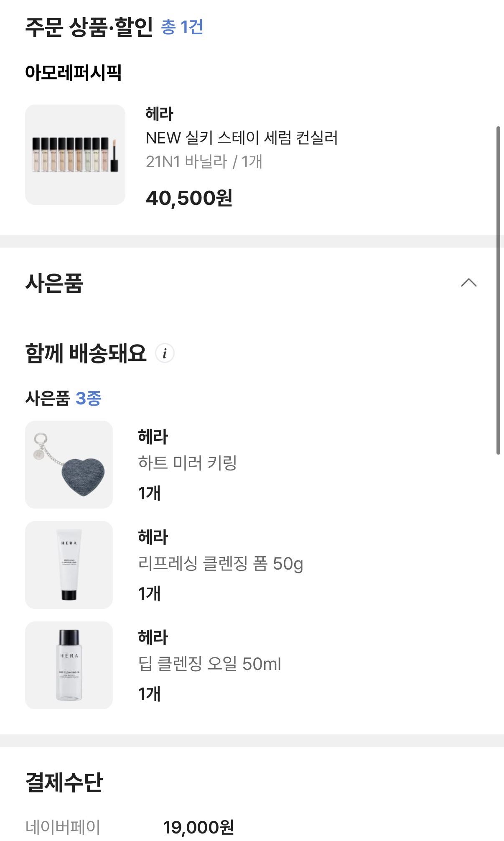Select the 21N1 바닐라 / 1개 option text
This screenshot has height=841, width=504.
pyautogui.click(x=204, y=161)
